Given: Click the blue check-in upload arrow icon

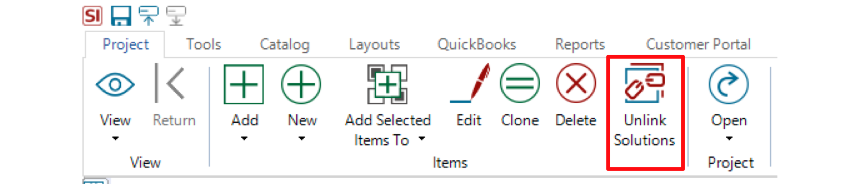Looking at the screenshot, I should 149,16.
